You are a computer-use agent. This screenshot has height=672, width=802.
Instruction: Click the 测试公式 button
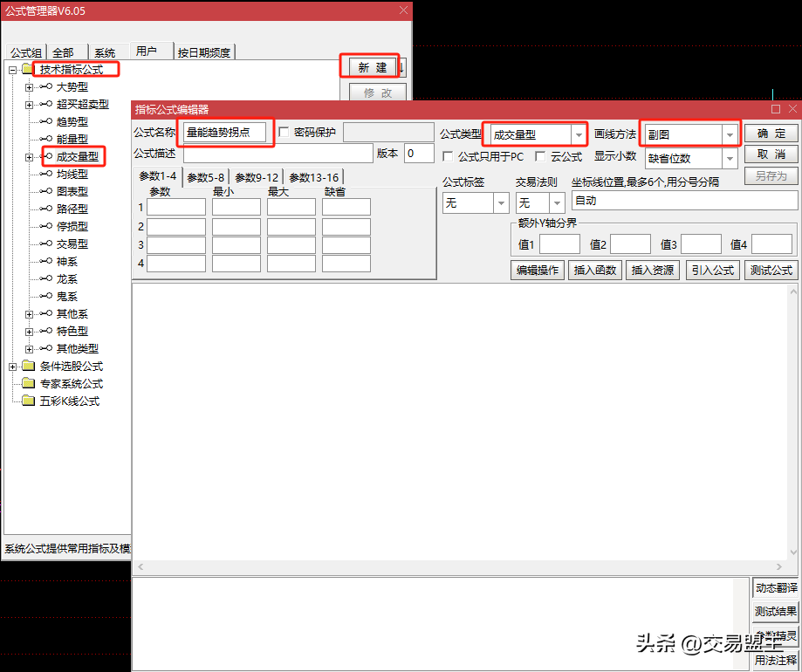coord(771,270)
